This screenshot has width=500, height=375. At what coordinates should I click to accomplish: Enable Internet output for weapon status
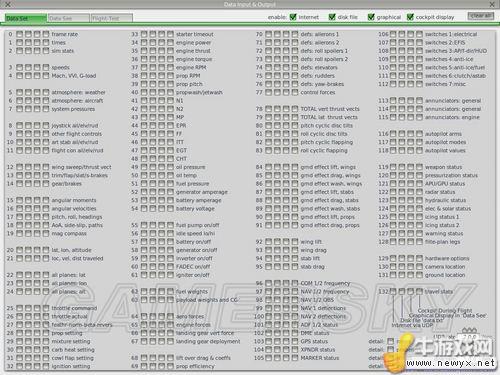(x=393, y=167)
